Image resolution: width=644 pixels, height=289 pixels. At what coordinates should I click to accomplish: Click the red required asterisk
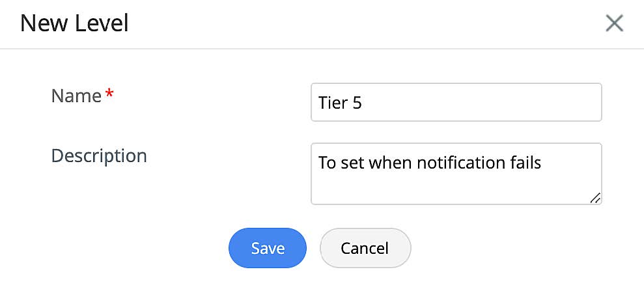pyautogui.click(x=109, y=95)
